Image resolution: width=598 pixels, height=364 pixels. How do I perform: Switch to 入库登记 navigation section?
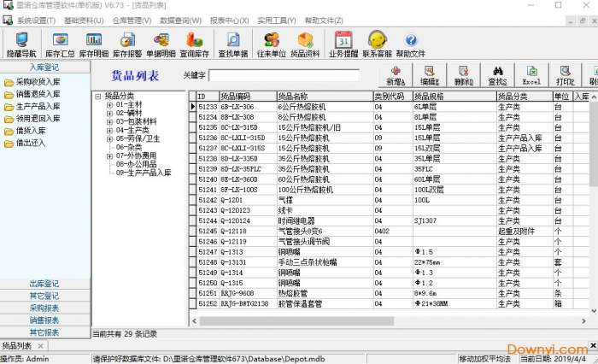pos(44,68)
